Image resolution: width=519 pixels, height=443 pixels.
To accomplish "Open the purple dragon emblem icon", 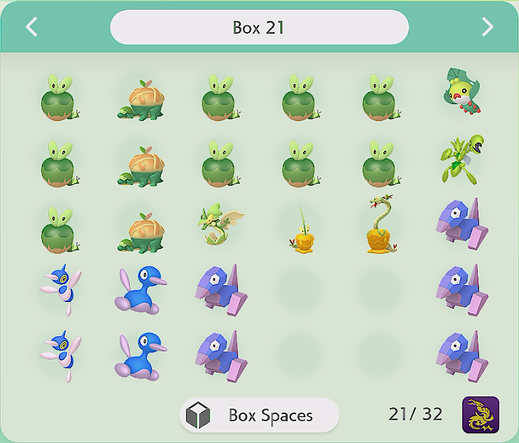I will point(480,415).
